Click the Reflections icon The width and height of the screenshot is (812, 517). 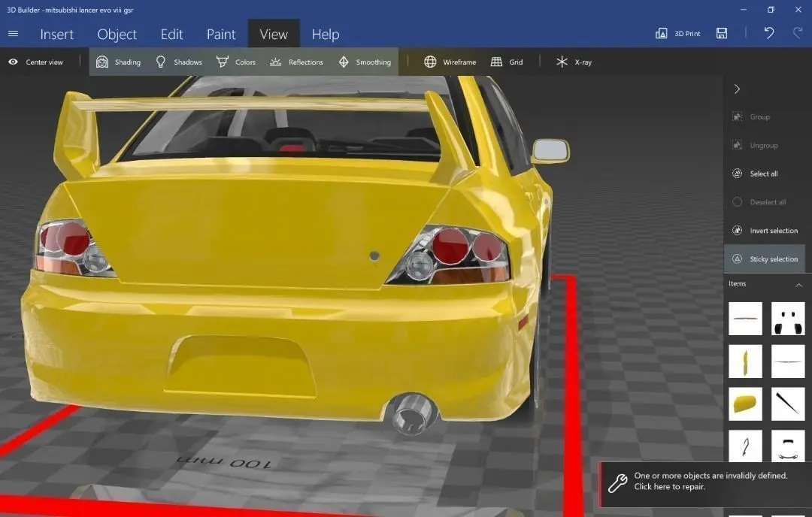[x=275, y=62]
